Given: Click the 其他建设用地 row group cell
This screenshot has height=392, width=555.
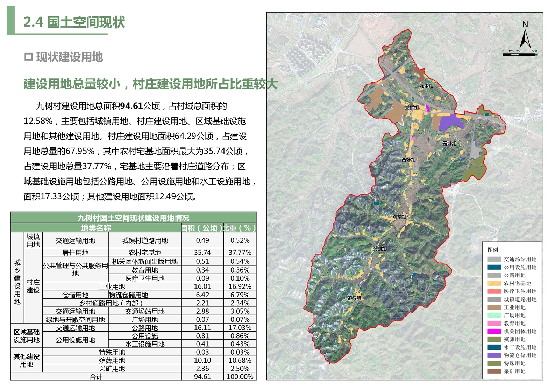Looking at the screenshot, I should click(27, 360).
